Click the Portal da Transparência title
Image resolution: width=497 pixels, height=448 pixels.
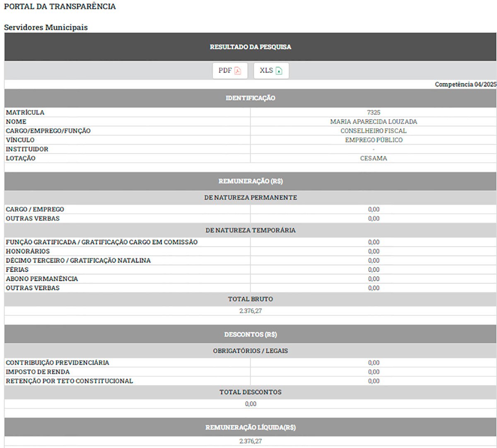(60, 7)
